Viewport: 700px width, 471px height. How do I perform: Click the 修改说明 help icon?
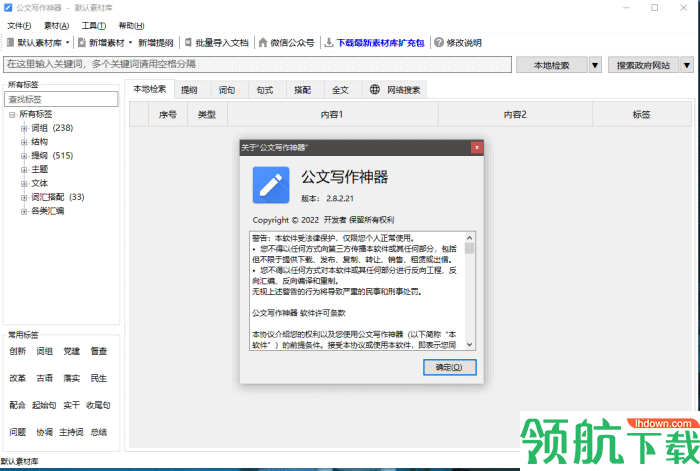pyautogui.click(x=439, y=42)
